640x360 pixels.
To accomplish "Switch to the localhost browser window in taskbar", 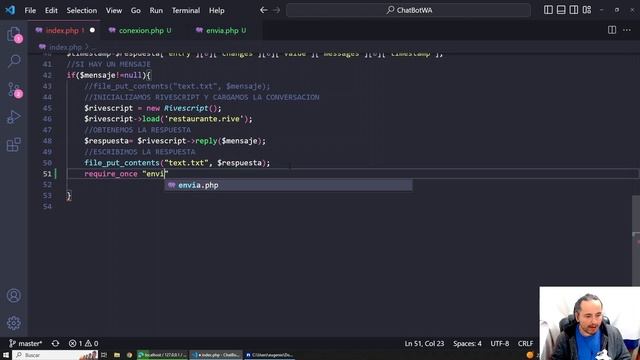I will pos(162,355).
